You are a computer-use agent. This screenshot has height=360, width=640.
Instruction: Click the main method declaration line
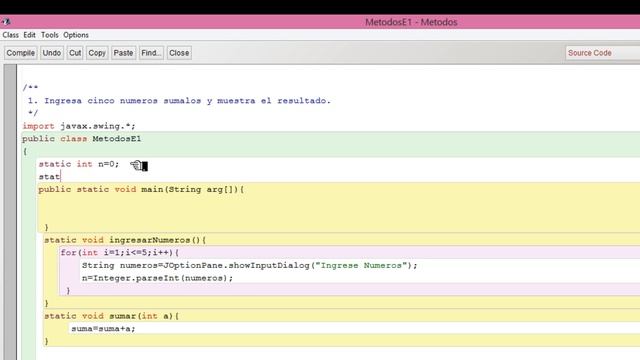(141, 189)
